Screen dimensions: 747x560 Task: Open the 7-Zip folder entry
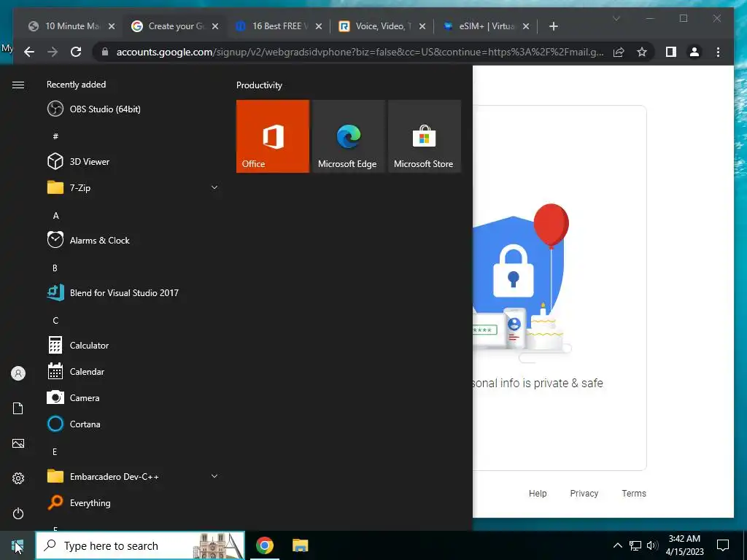pyautogui.click(x=133, y=187)
